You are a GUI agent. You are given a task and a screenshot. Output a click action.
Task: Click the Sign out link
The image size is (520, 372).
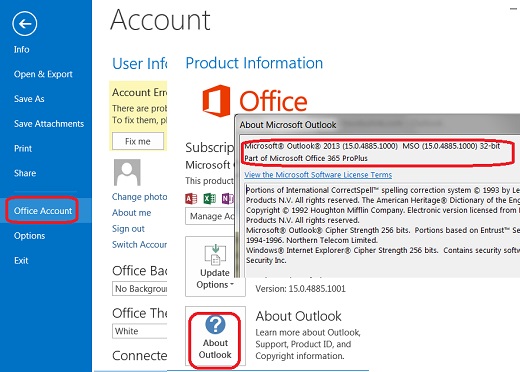click(128, 229)
